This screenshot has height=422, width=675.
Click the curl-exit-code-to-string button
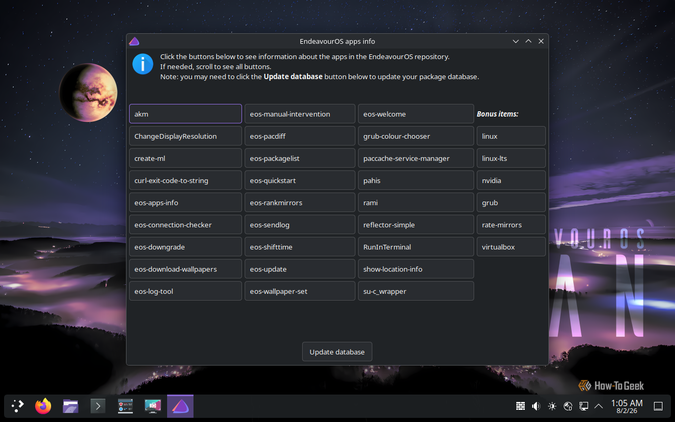(x=185, y=180)
